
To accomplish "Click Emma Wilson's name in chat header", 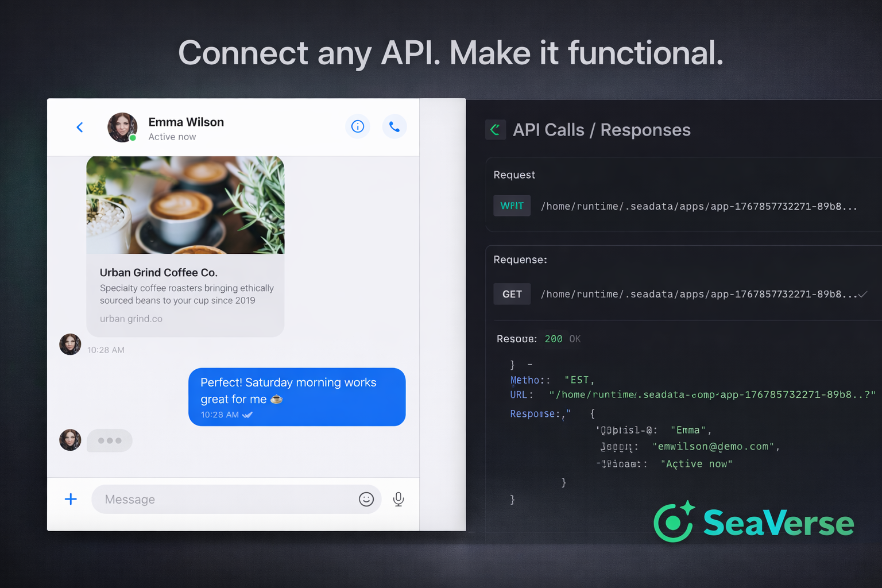I will (186, 122).
